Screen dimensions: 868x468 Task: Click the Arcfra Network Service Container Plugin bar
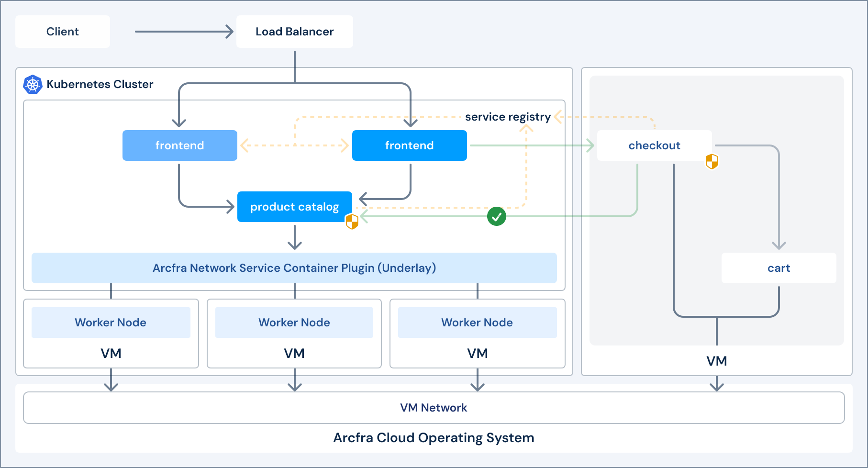(294, 268)
